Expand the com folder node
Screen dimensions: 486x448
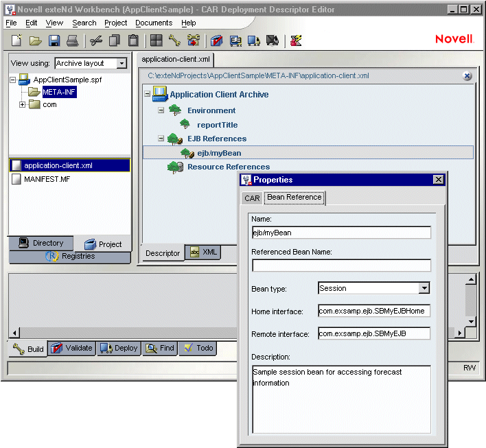click(x=22, y=105)
